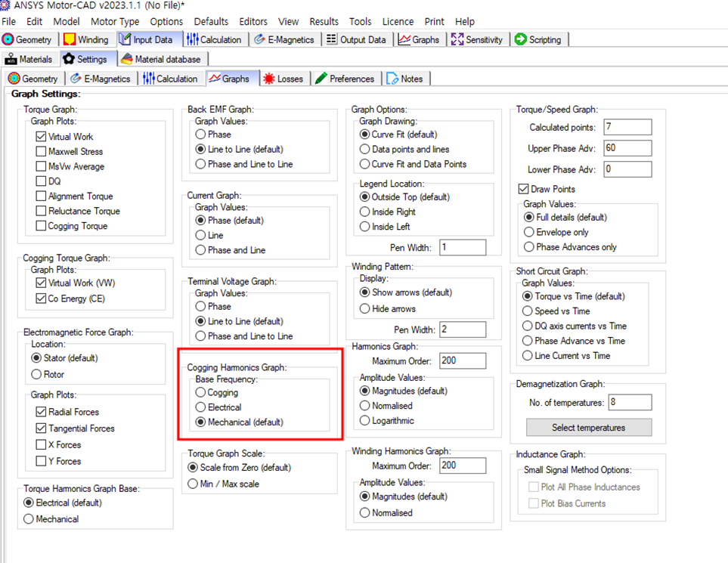Open the Help menu

pyautogui.click(x=464, y=21)
